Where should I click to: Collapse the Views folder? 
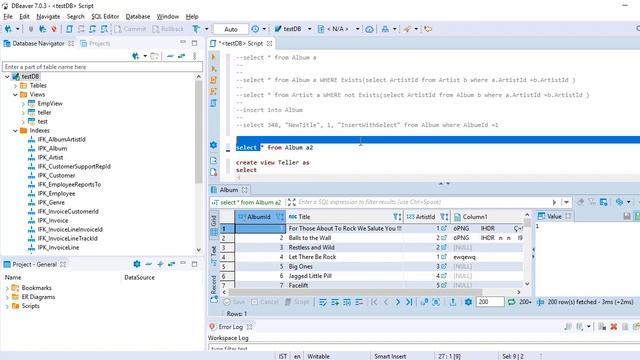[x=16, y=95]
